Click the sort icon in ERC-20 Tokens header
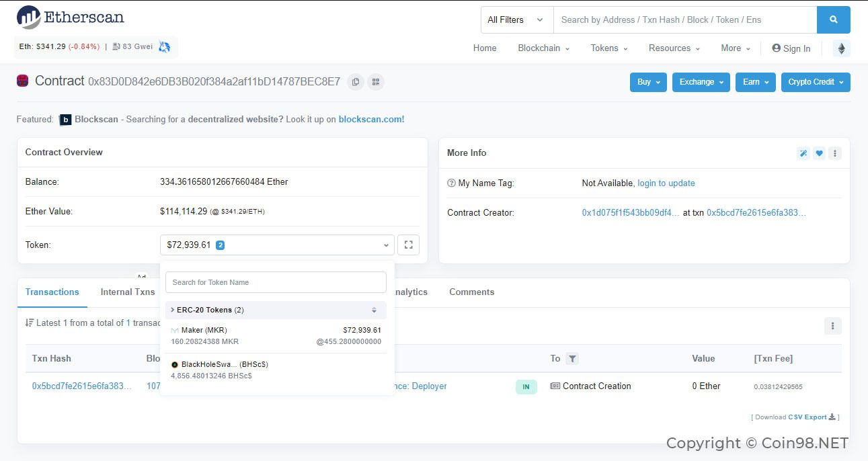Screen dimensions: 868x461 point(374,310)
